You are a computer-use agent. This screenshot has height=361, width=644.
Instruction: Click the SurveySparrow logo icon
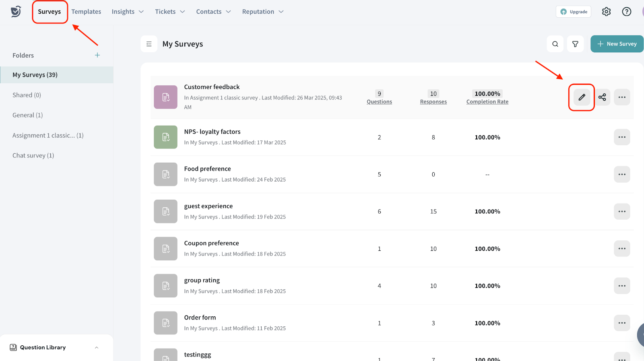16,11
